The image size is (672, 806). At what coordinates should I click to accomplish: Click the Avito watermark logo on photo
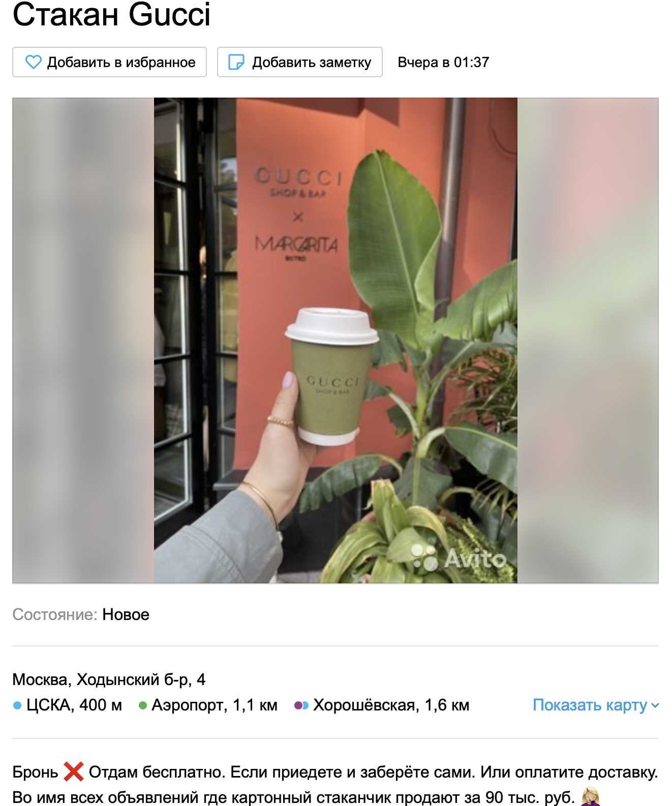[459, 558]
